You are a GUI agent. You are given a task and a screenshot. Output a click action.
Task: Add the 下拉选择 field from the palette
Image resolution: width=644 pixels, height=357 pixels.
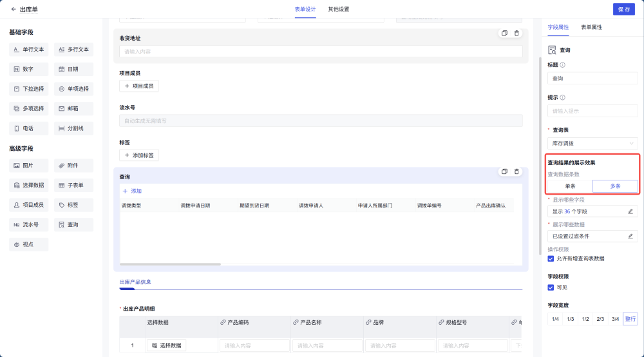[29, 89]
